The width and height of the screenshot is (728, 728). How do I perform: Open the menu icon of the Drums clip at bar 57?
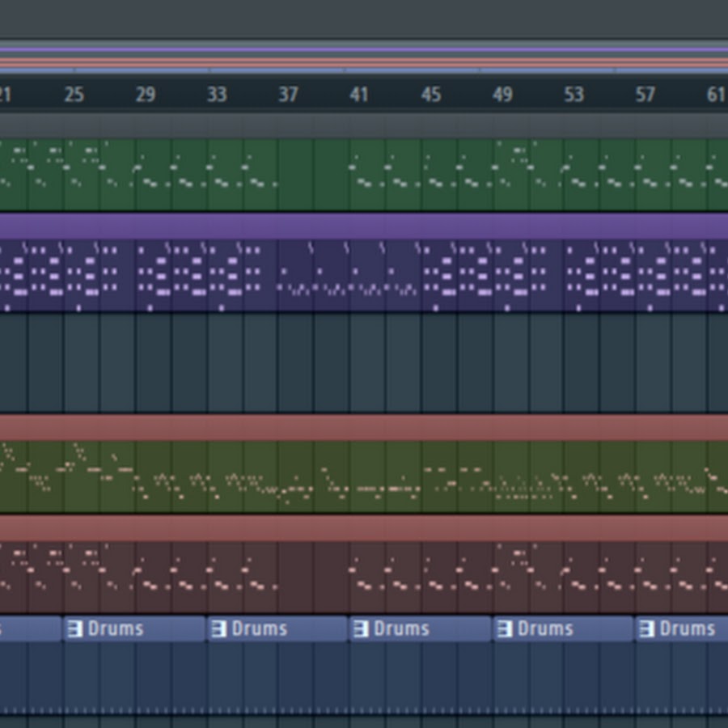tap(647, 629)
